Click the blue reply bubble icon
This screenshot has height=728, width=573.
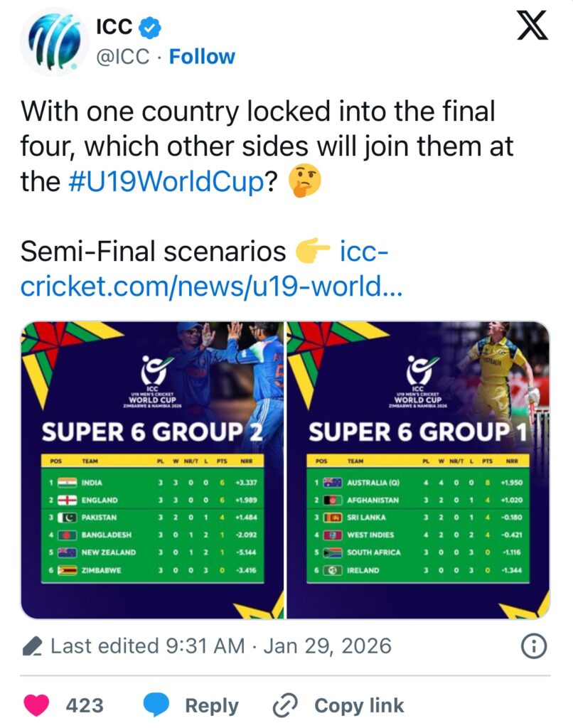click(156, 705)
